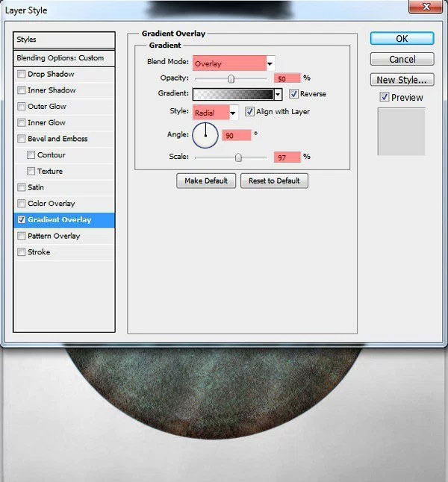The width and height of the screenshot is (448, 482).
Task: Select the Stroke effect label
Action: [x=39, y=252]
